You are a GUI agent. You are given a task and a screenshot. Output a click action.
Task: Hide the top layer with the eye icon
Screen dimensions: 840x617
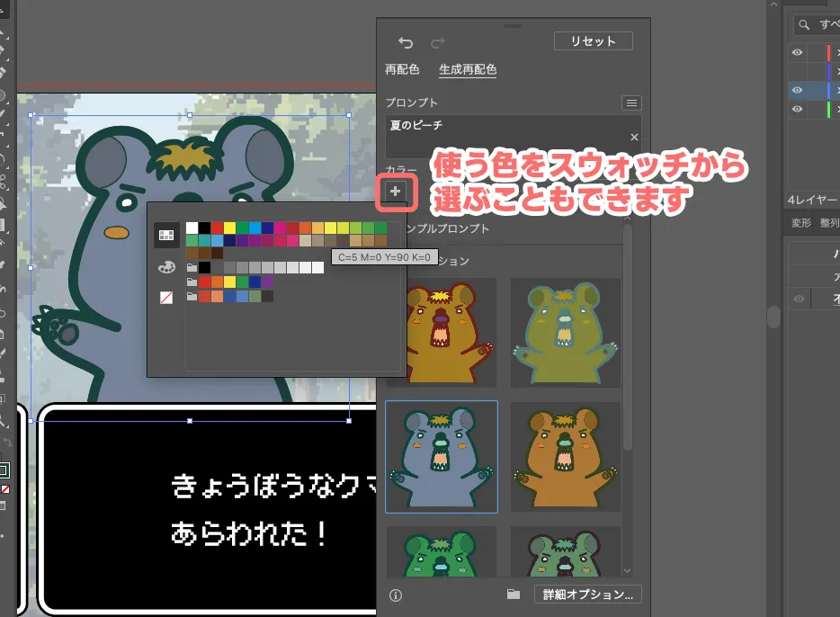(797, 52)
